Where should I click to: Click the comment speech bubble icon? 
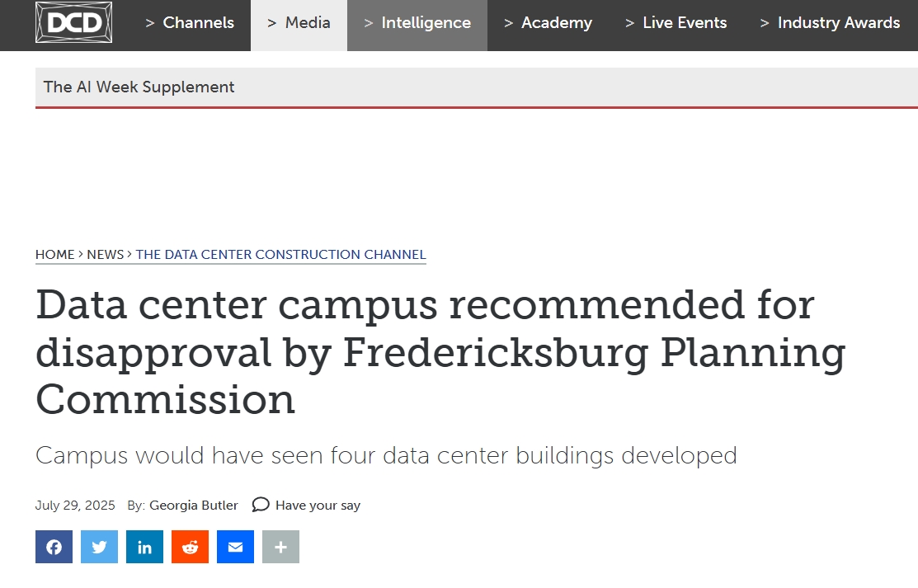coord(261,505)
